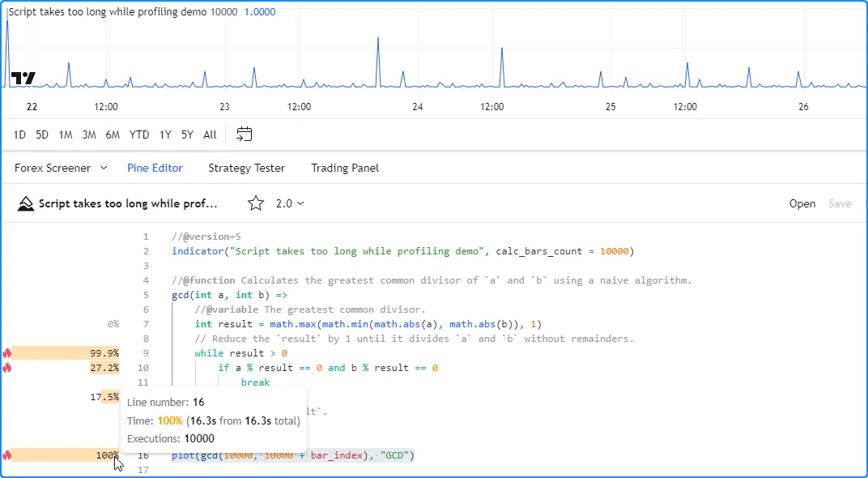Image resolution: width=868 pixels, height=478 pixels.
Task: Choose the 6M time range
Action: pos(113,134)
